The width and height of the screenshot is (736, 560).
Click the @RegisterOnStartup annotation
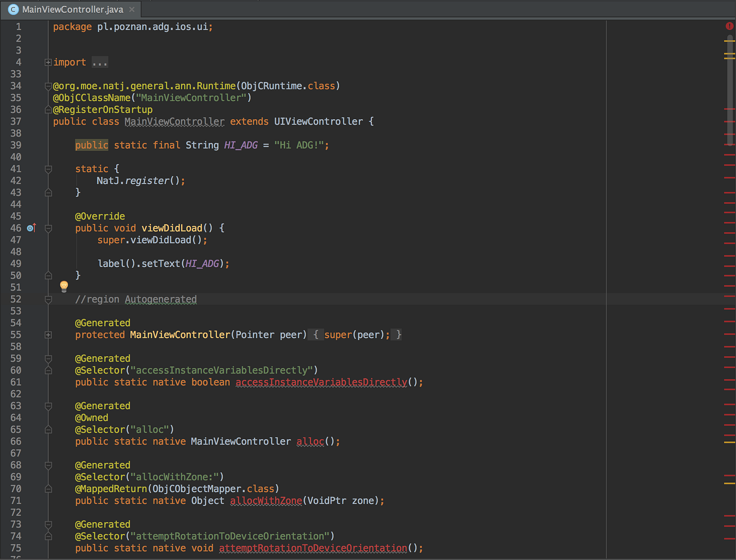pyautogui.click(x=103, y=110)
